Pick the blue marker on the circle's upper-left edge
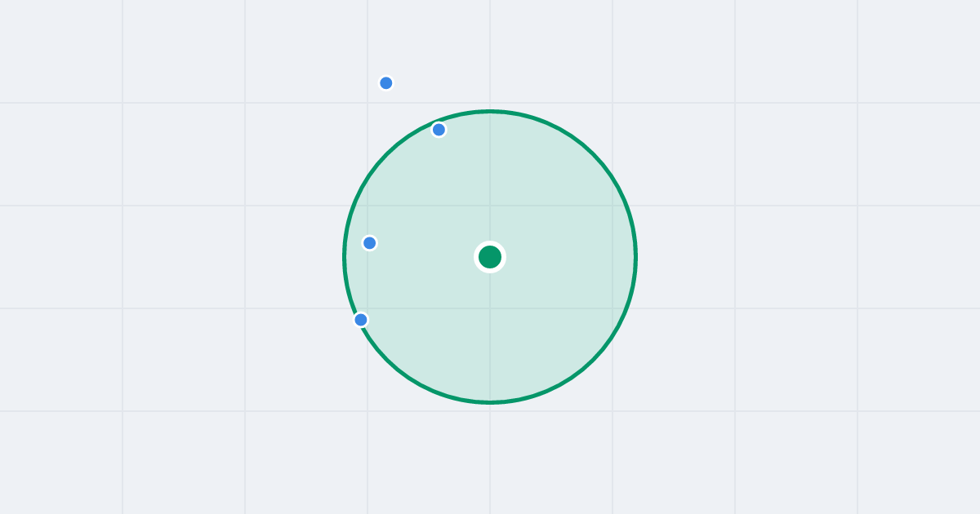 click(439, 130)
